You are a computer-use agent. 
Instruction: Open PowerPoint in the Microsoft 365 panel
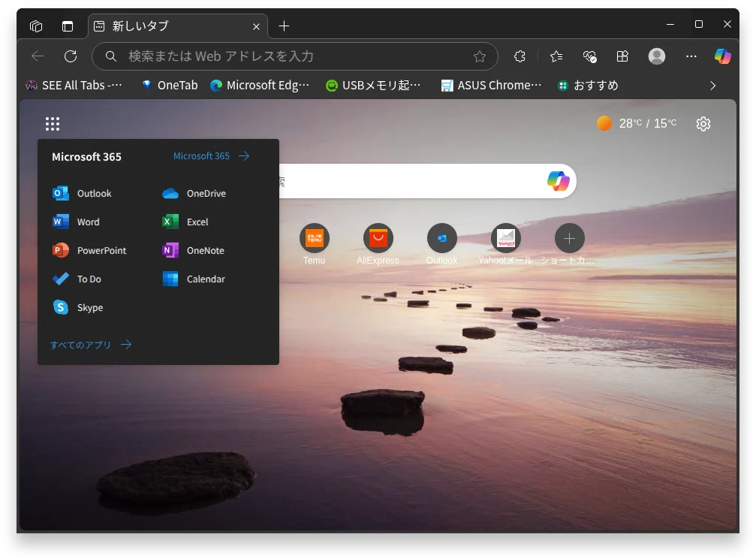(89, 250)
